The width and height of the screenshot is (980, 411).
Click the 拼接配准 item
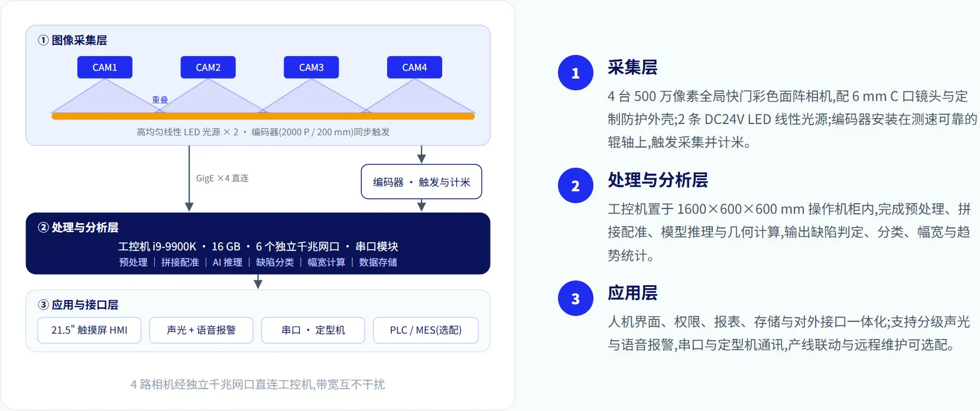pos(180,262)
